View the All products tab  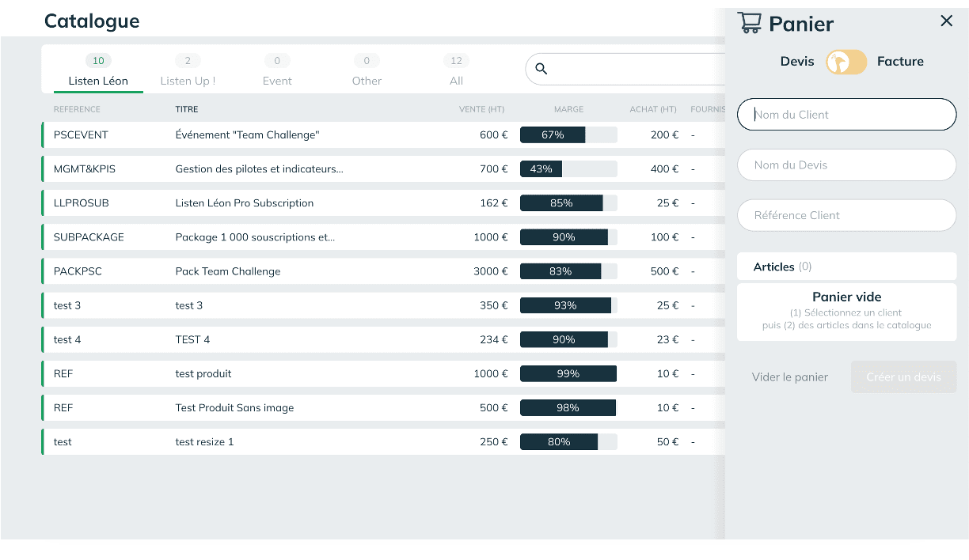(456, 71)
